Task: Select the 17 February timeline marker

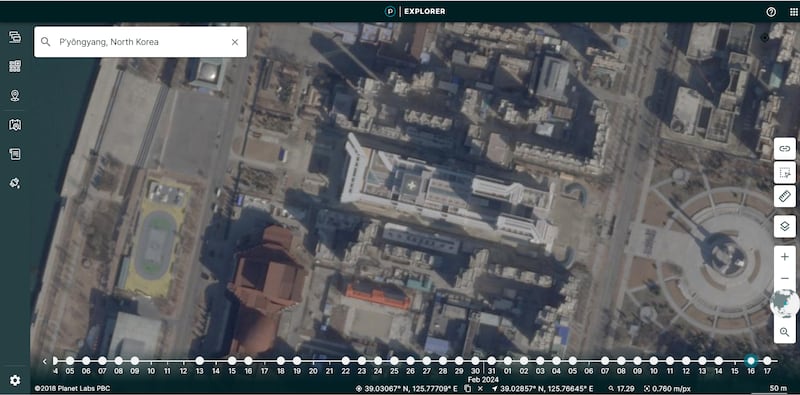Action: coord(767,361)
